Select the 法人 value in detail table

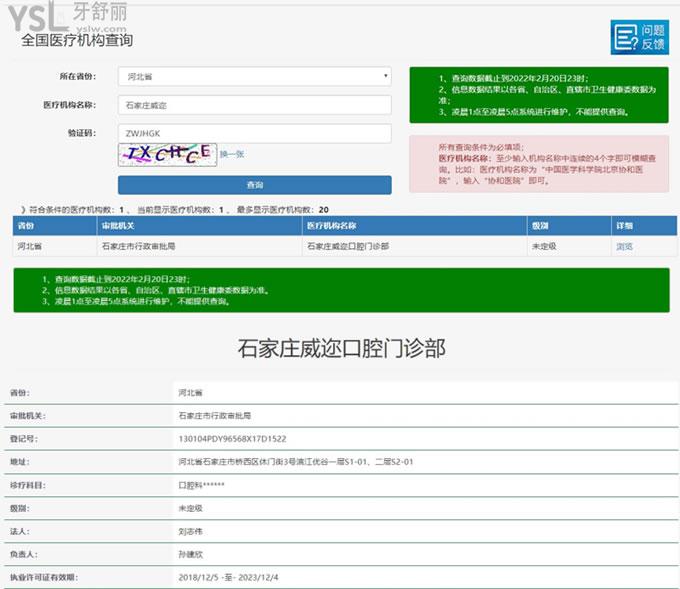point(190,531)
